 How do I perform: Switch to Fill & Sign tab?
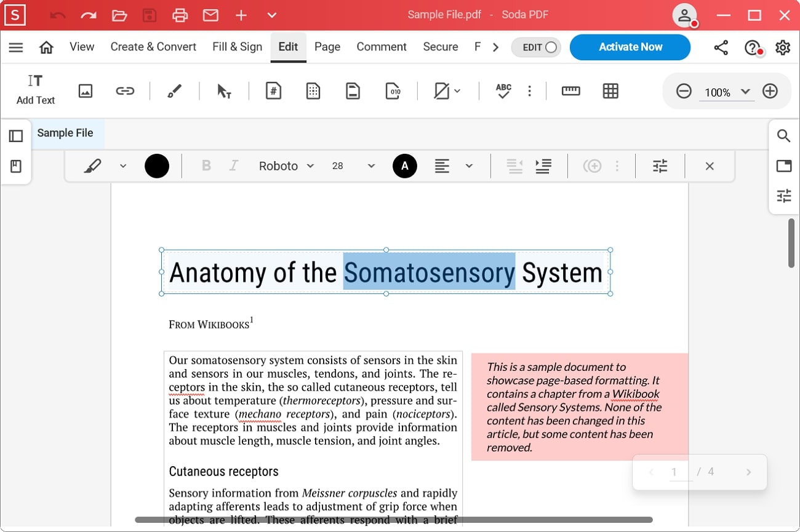(x=237, y=47)
